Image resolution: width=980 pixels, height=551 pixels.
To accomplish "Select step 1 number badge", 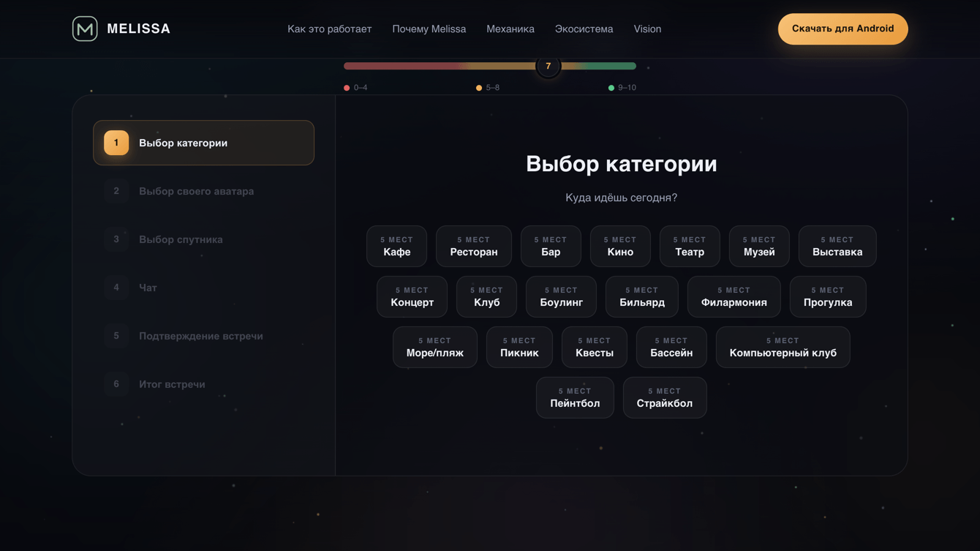I will click(116, 143).
